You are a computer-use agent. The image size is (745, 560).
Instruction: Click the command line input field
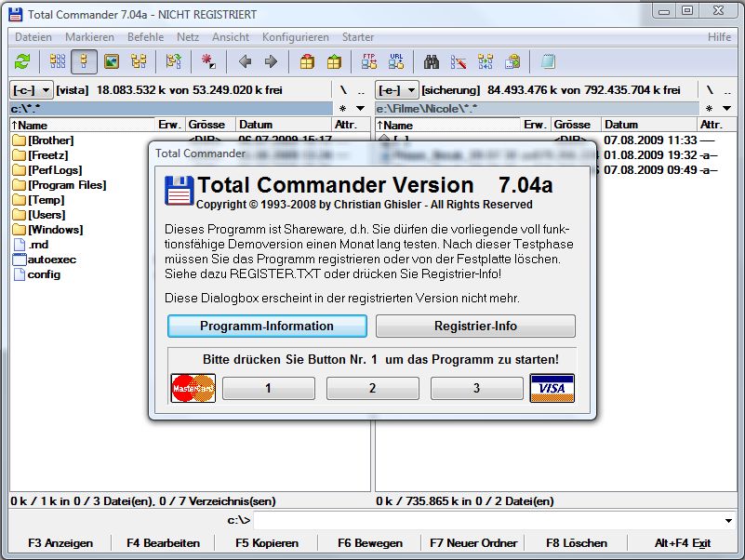[484, 520]
